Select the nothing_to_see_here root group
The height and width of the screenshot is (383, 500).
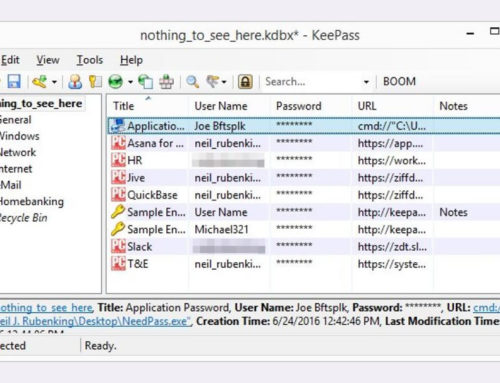(x=41, y=104)
